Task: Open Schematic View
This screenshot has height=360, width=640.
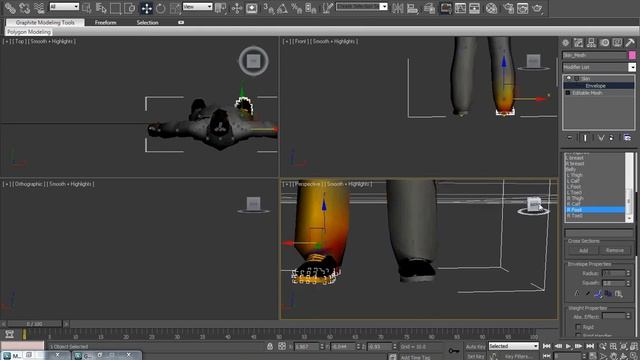Action: tap(475, 8)
